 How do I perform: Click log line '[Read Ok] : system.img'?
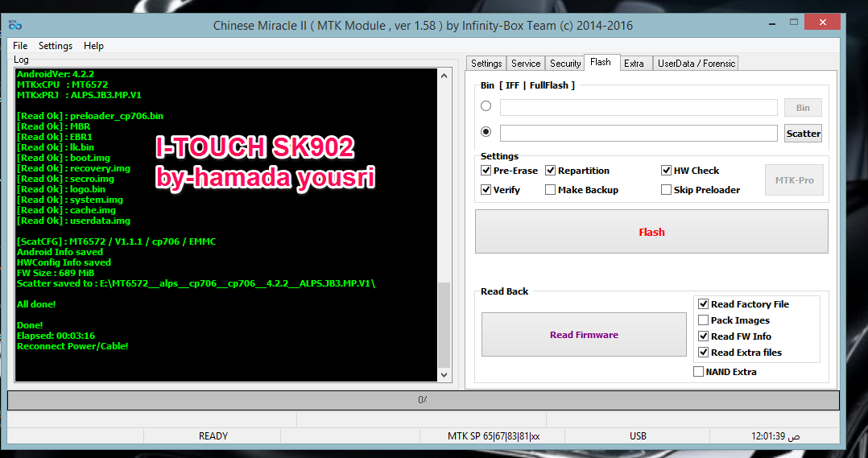click(70, 200)
